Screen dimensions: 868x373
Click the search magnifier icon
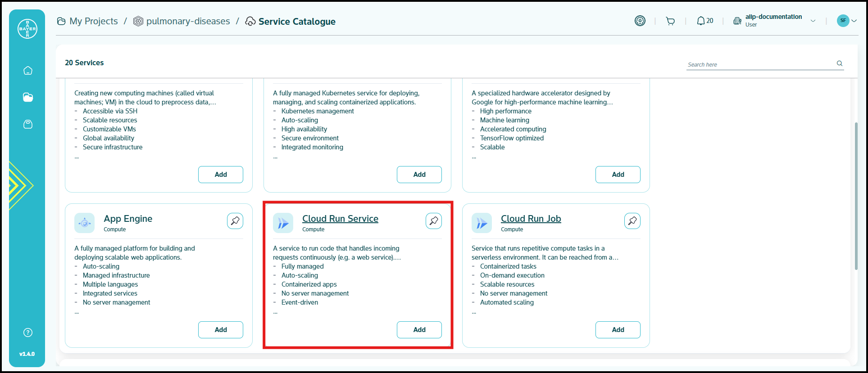(840, 63)
